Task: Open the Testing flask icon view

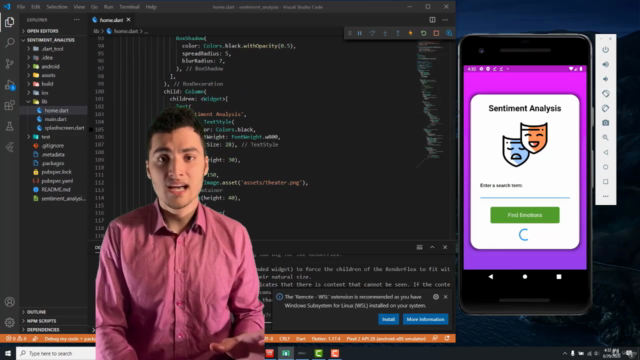Action: point(9,126)
